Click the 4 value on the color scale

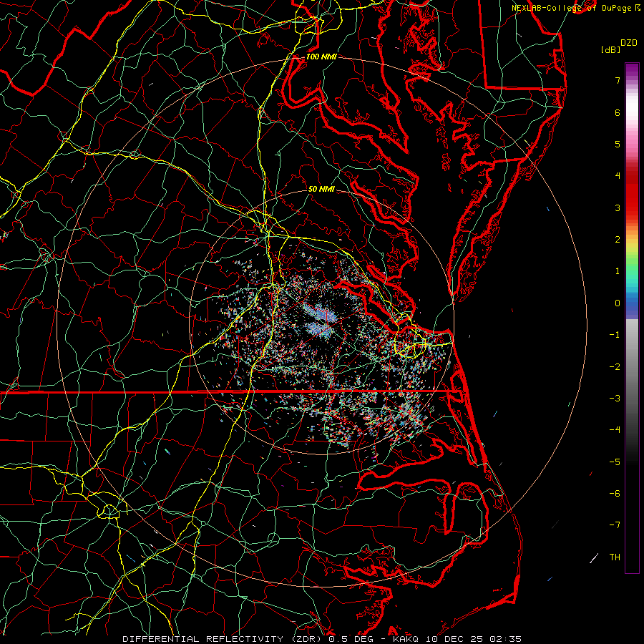pyautogui.click(x=618, y=176)
